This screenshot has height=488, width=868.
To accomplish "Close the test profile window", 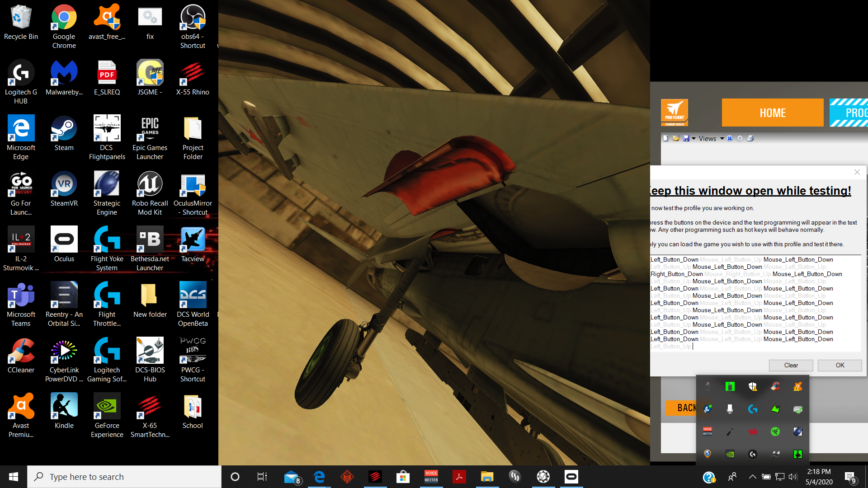I will pos(857,172).
